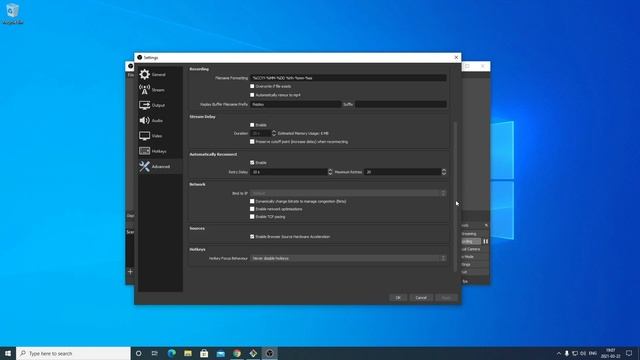The image size is (640, 360).
Task: Open Cortana circle icon on taskbar
Action: 139,353
